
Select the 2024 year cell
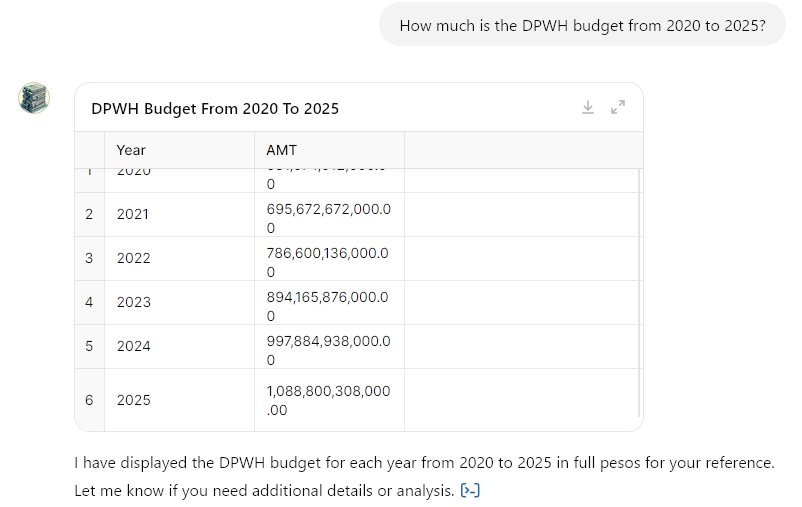[x=180, y=346]
